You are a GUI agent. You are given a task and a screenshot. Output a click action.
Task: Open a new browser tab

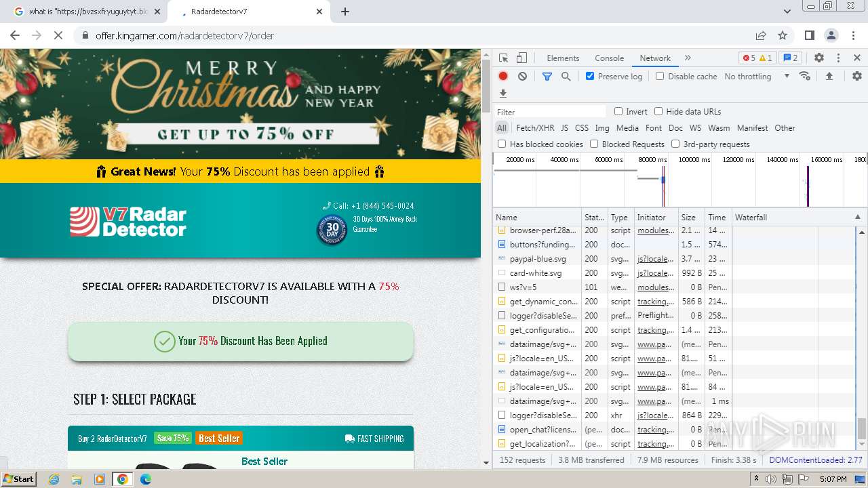[x=345, y=12]
